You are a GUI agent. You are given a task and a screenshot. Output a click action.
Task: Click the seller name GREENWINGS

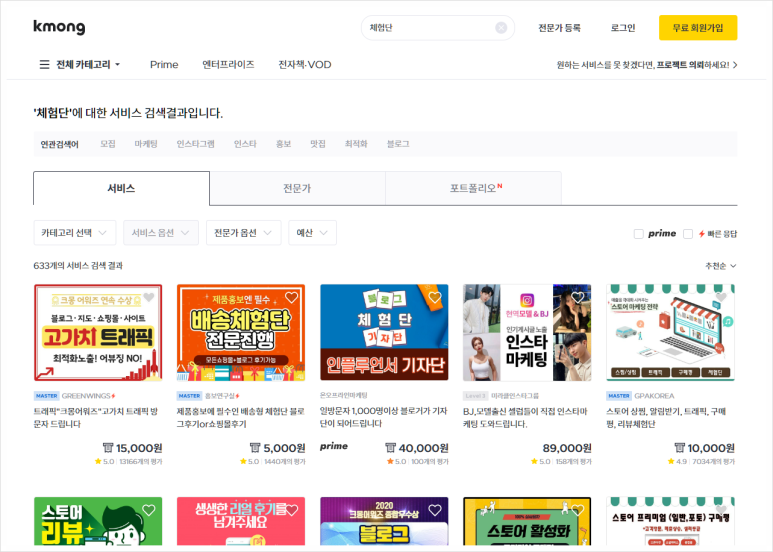[x=86, y=396]
